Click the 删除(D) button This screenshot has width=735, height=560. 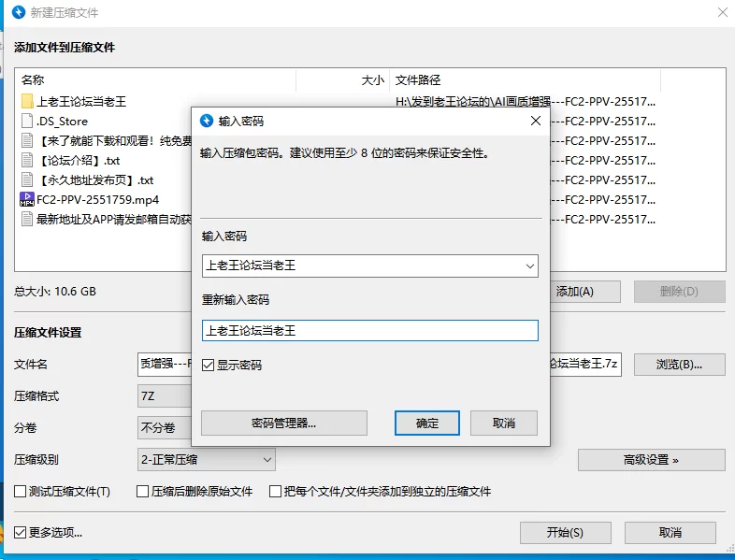tap(679, 292)
